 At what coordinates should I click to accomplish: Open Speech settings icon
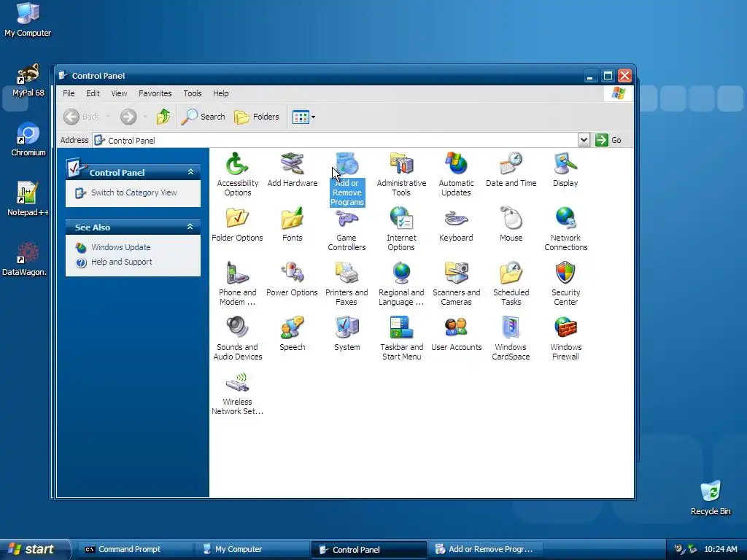coord(292,334)
